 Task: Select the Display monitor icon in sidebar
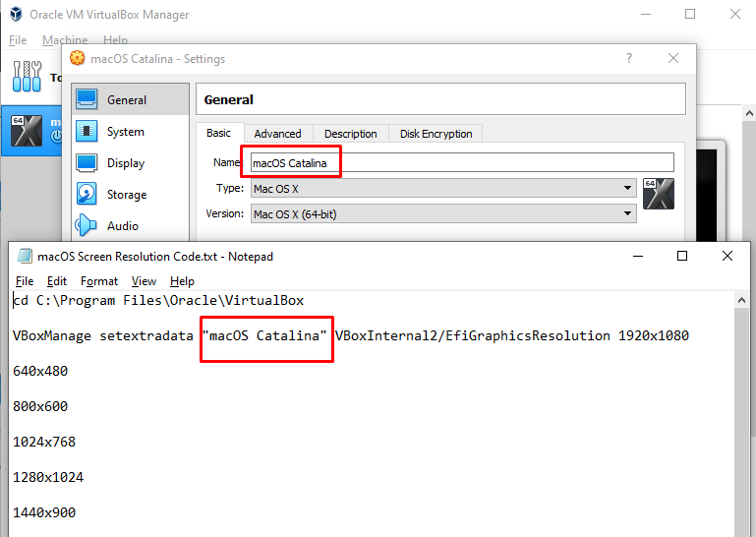pyautogui.click(x=87, y=163)
